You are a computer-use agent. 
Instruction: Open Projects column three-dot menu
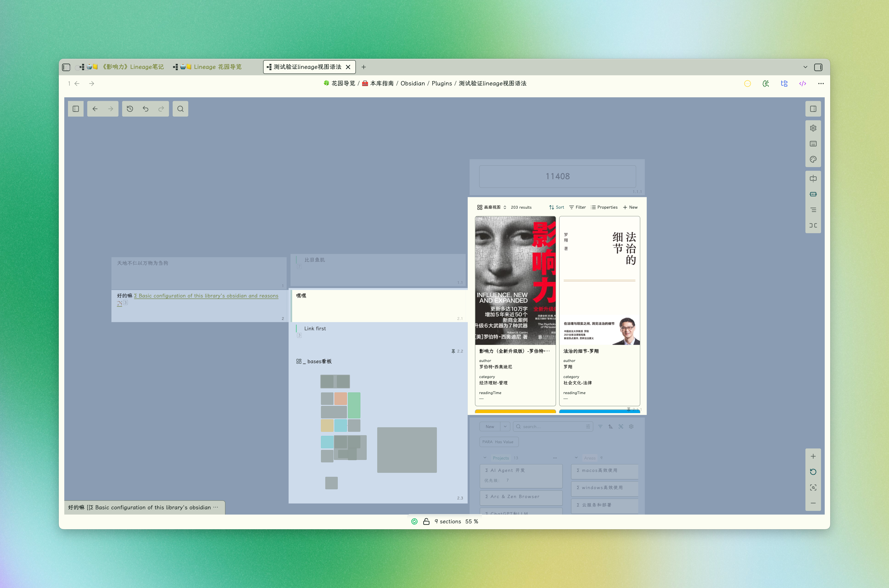click(x=555, y=458)
